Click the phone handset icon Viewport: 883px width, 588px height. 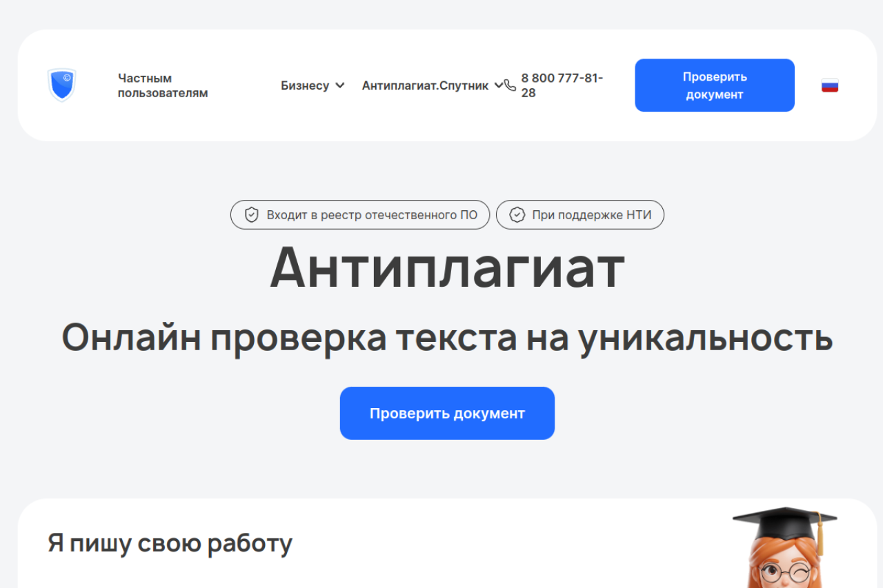[510, 85]
